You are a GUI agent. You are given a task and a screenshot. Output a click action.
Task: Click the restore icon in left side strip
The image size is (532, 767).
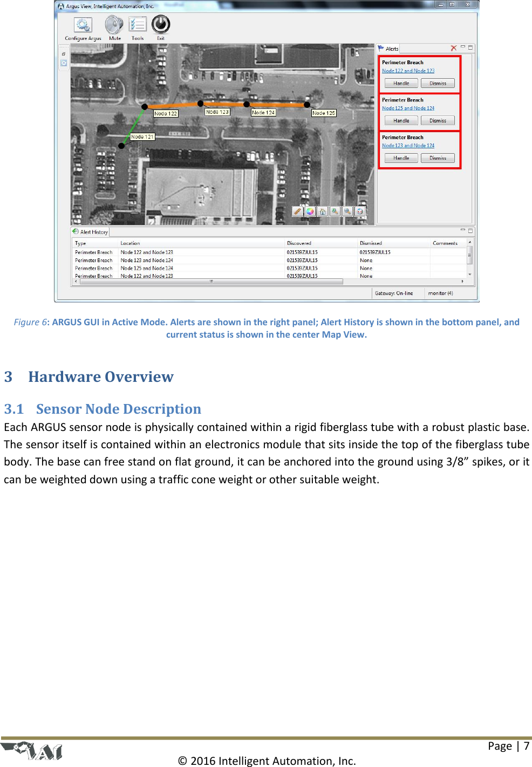coord(64,54)
